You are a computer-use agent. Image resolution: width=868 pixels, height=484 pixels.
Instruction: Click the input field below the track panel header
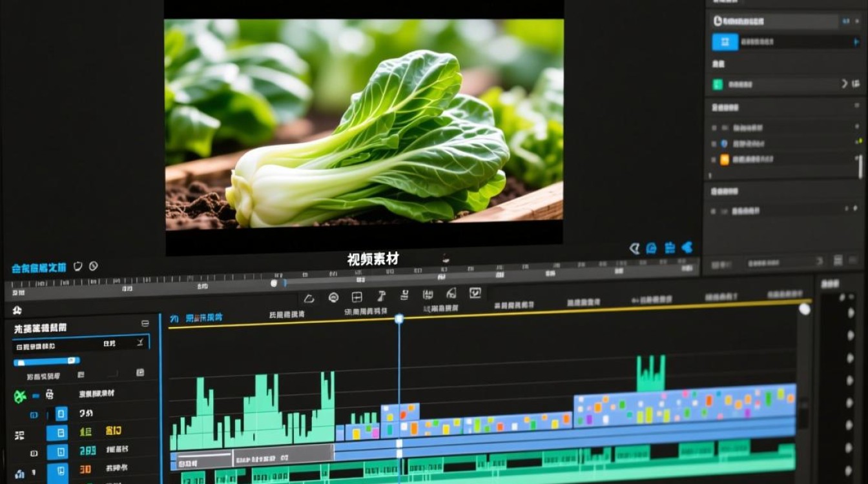coord(81,344)
